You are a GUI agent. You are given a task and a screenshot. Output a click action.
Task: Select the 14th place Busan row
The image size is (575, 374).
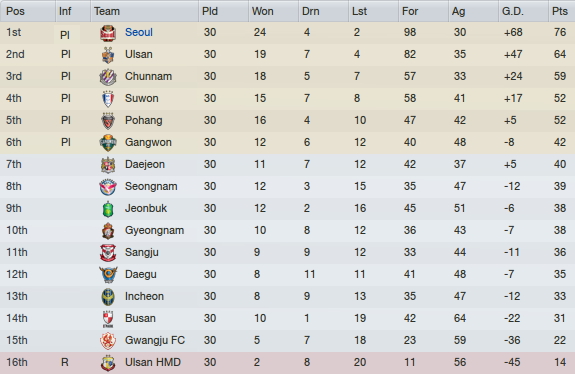click(x=288, y=319)
